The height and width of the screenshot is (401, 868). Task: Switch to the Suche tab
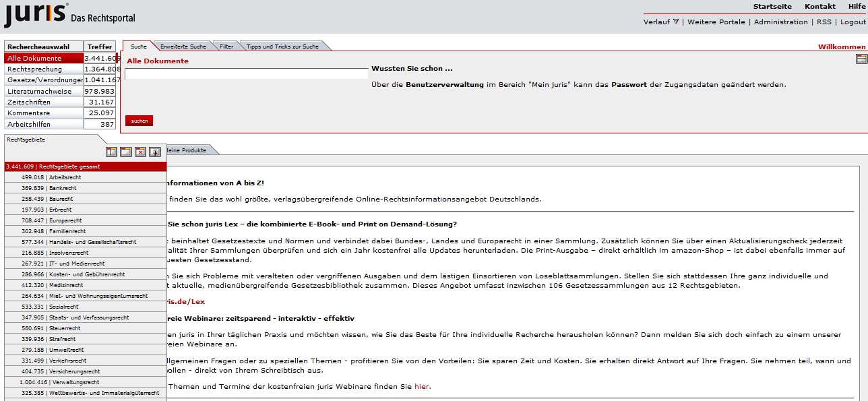tap(139, 47)
